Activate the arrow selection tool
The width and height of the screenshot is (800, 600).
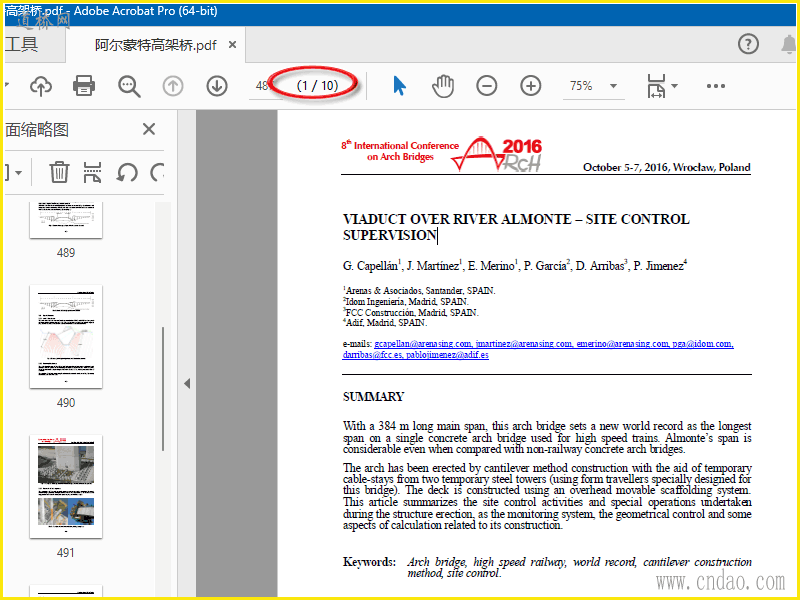(399, 86)
